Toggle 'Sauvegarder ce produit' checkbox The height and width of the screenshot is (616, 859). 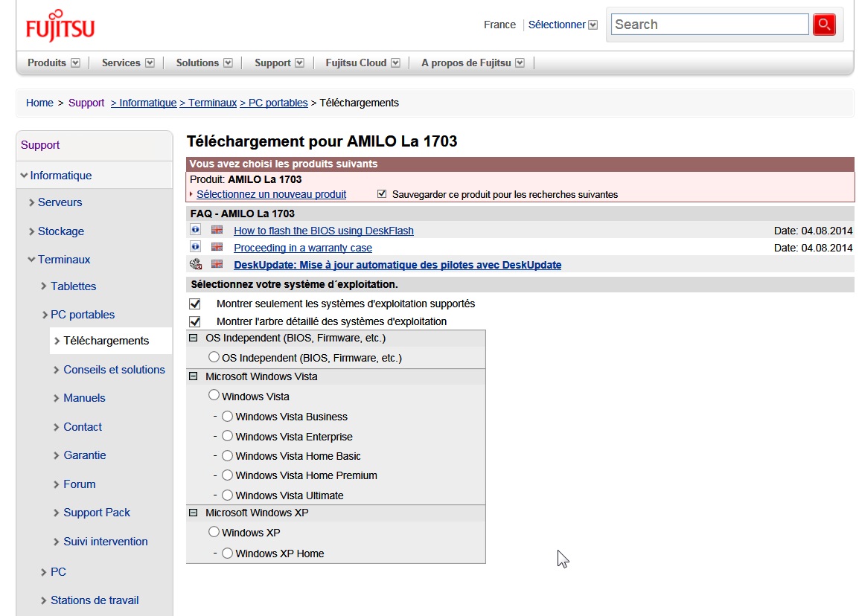click(x=382, y=194)
